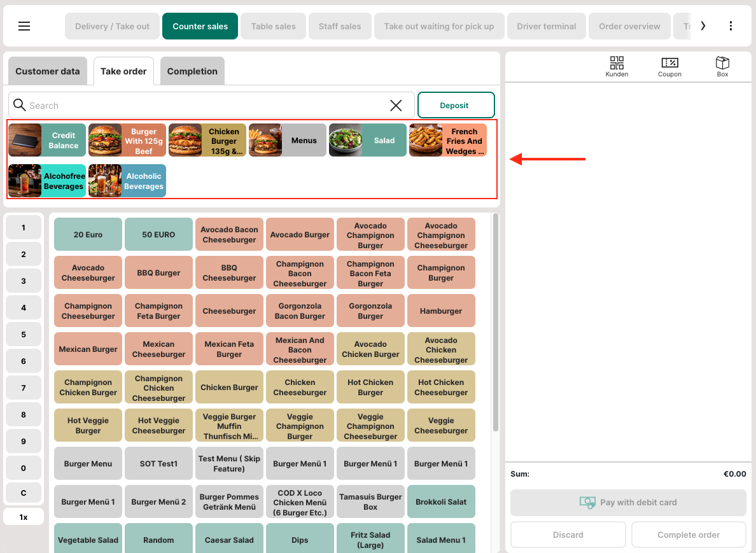Open the Alcoholic Beverages category
756x553 pixels.
[127, 181]
